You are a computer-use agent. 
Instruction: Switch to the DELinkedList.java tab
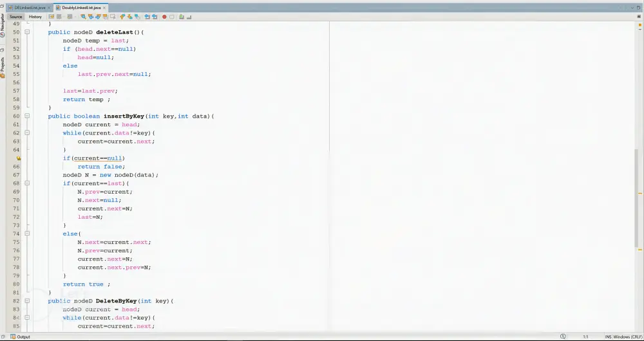click(30, 8)
